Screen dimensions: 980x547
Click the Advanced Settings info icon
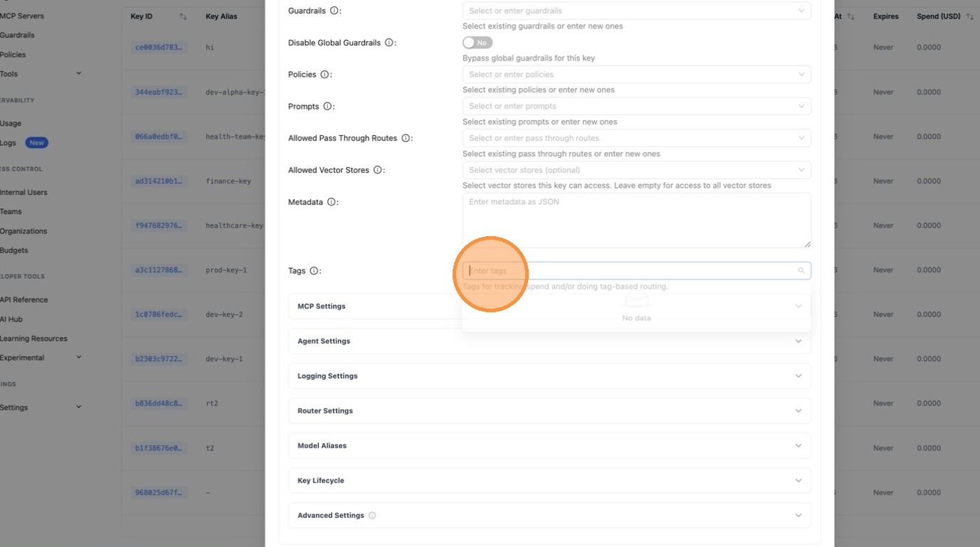pyautogui.click(x=372, y=516)
